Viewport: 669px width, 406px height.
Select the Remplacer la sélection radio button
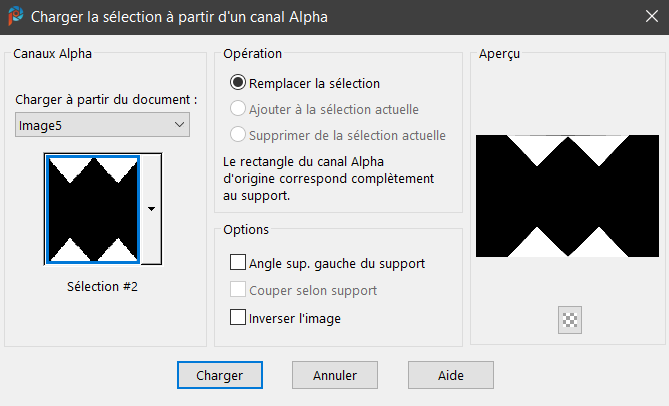click(x=238, y=83)
